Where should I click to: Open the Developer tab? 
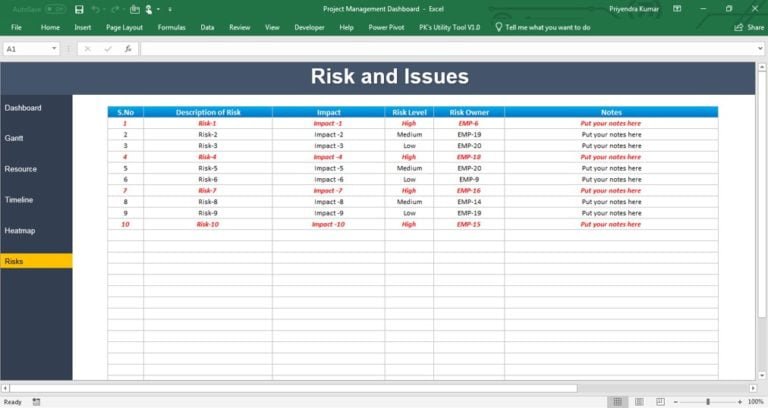pos(309,27)
